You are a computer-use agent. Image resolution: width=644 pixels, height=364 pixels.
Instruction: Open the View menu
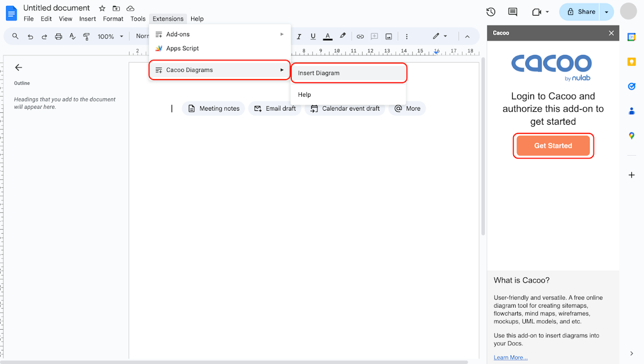(65, 19)
